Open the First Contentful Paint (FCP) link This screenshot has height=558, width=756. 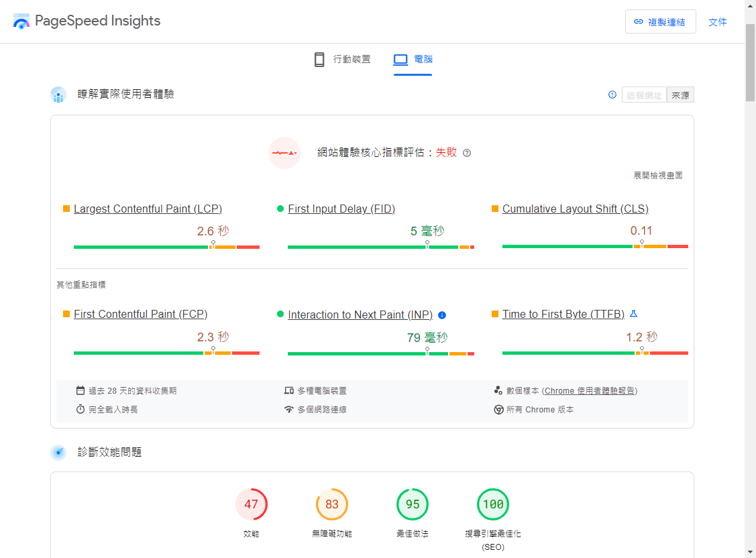[x=140, y=314]
